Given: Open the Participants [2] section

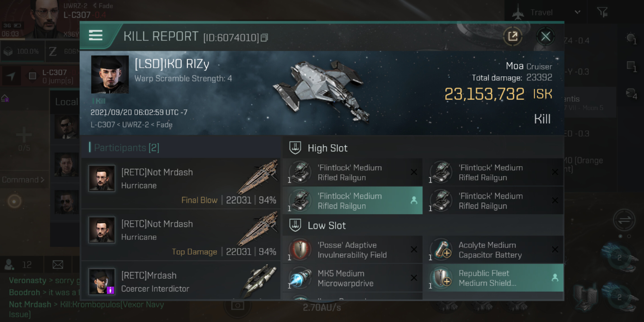Looking at the screenshot, I should pos(127,148).
